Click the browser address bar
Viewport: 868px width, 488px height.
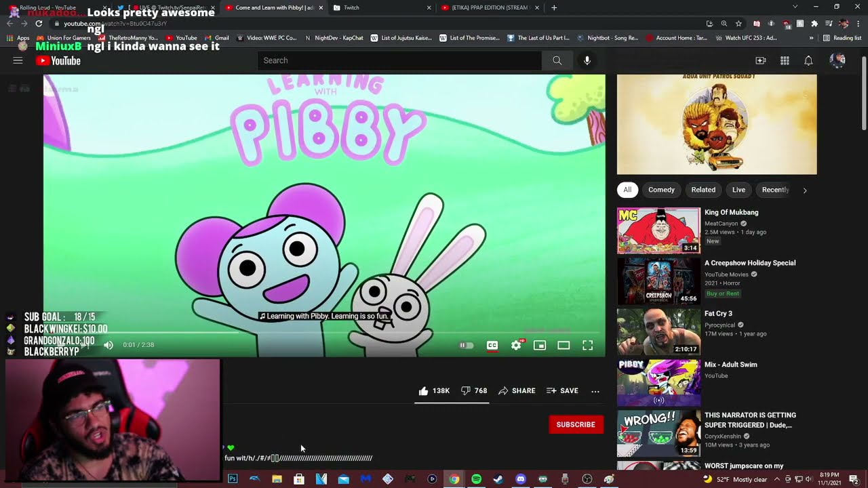tap(380, 23)
